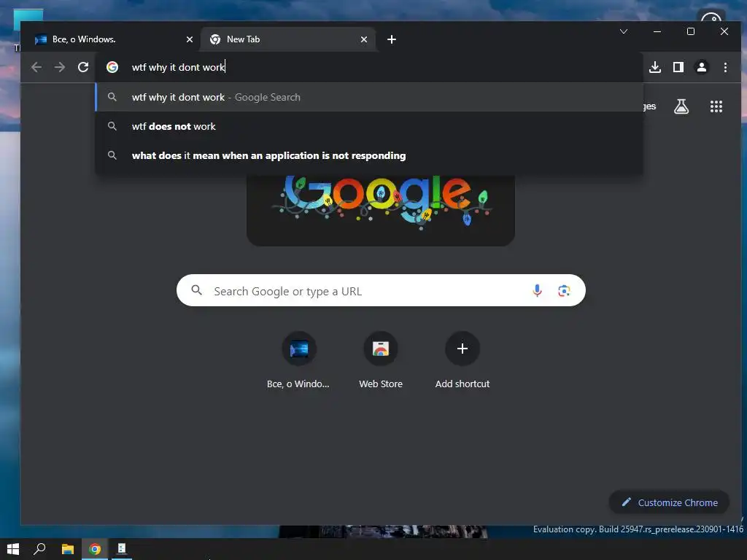Screen dimensions: 747x560
Task: Close the Все, о Windows tab
Action: [190, 39]
